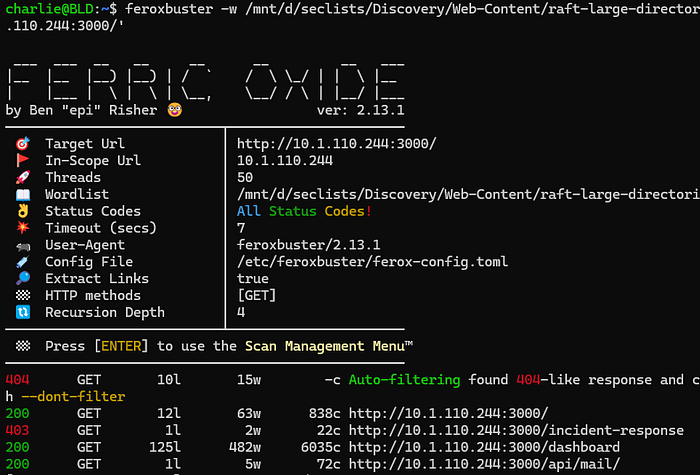Click the explosion icon beside Timeout (secs)
Screen dimensions: 700x475
(23, 228)
